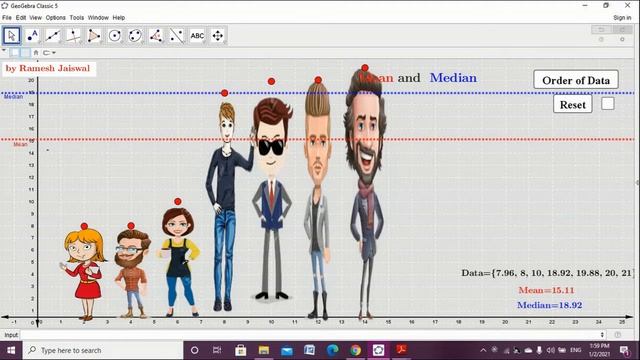Screen dimensions: 640x360
Task: Click the red point above the woman in apron
Action: pos(178,202)
